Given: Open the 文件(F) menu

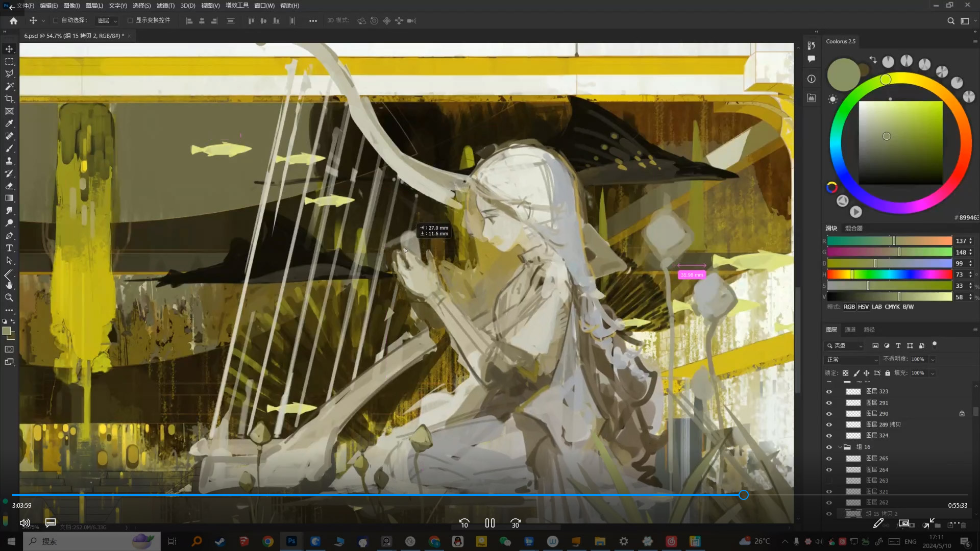Looking at the screenshot, I should tap(26, 6).
